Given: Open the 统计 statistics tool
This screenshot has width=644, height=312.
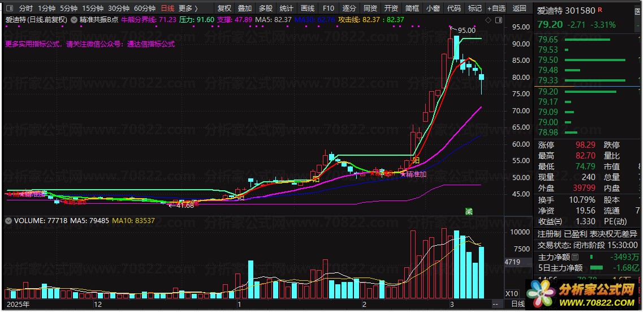Looking at the screenshot, I should coord(287,8).
